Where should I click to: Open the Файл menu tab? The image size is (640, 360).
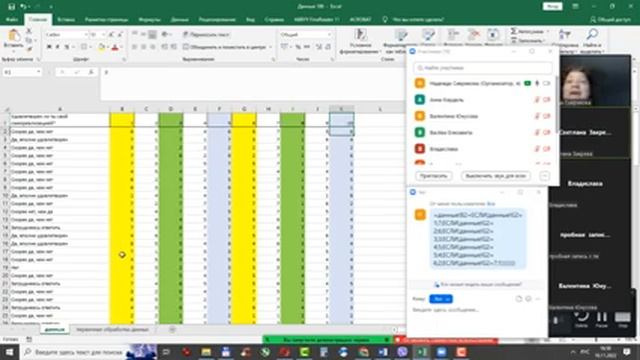click(11, 19)
